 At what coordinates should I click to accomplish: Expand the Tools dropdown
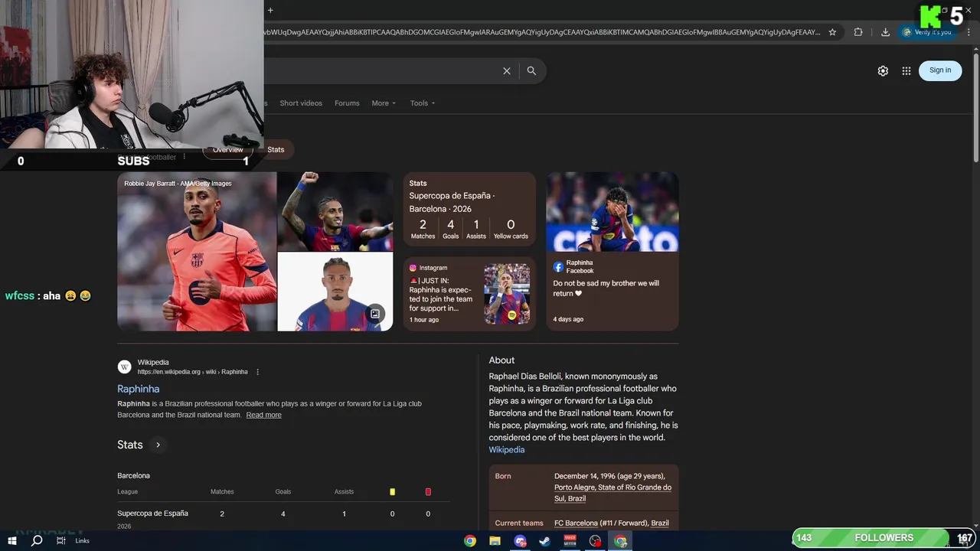(x=422, y=103)
